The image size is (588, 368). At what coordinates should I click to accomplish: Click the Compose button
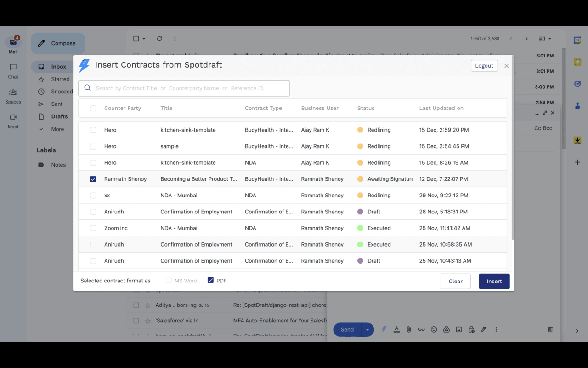(x=58, y=43)
